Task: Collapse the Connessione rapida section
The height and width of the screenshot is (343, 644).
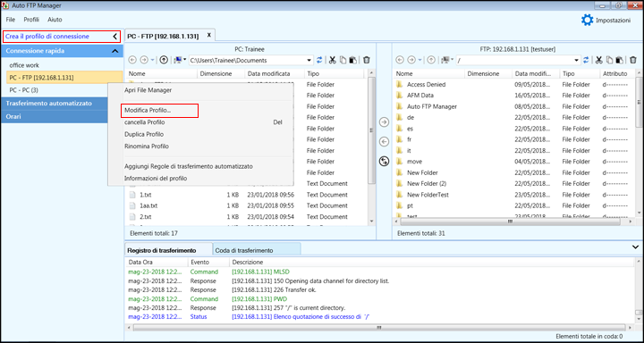Action: pyautogui.click(x=115, y=51)
